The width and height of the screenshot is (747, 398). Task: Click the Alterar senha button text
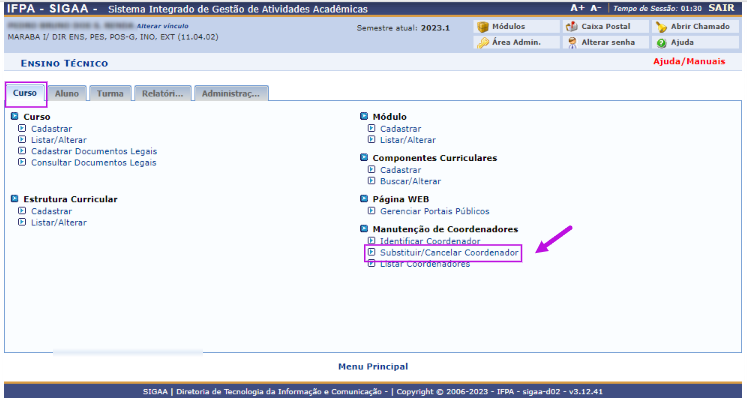click(x=608, y=42)
